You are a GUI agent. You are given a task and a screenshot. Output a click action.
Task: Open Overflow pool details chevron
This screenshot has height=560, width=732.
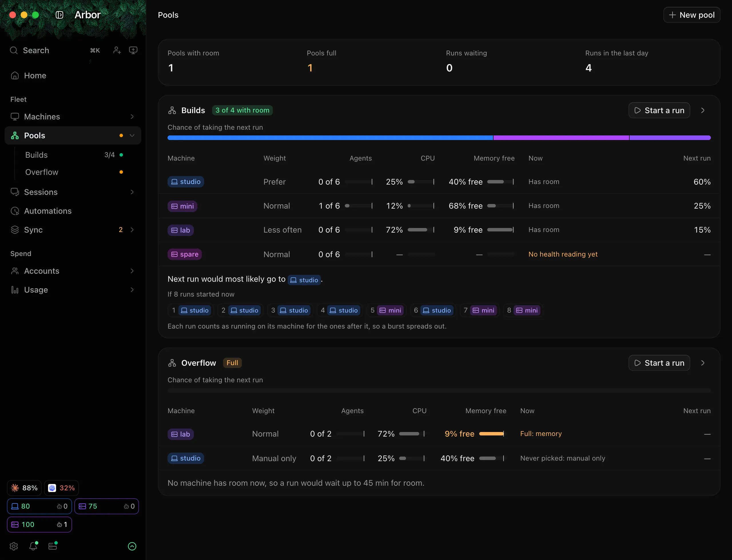point(703,363)
